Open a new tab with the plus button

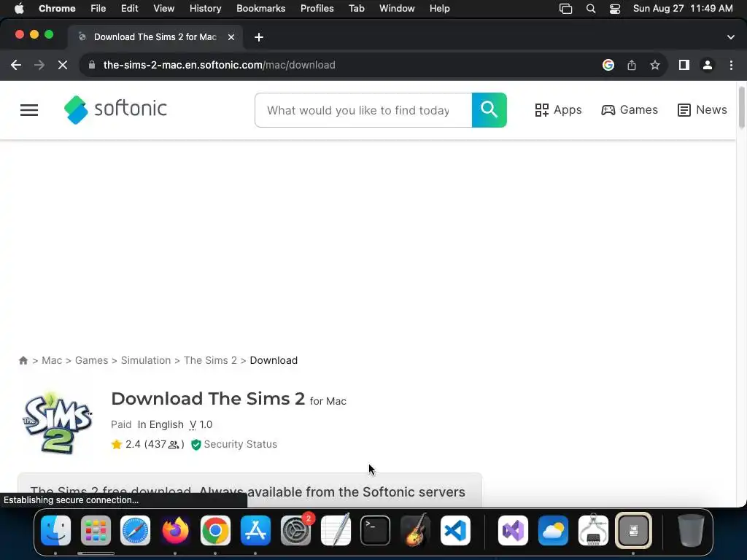coord(259,37)
